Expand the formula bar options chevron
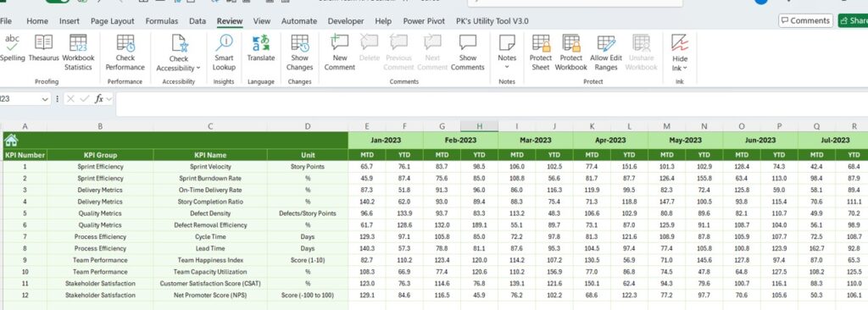868x310 pixels. click(109, 98)
